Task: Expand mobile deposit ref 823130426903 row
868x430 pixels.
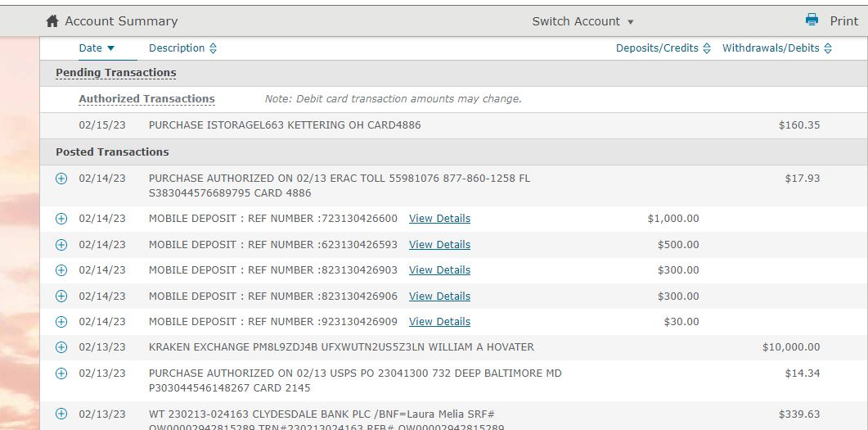Action: [61, 270]
